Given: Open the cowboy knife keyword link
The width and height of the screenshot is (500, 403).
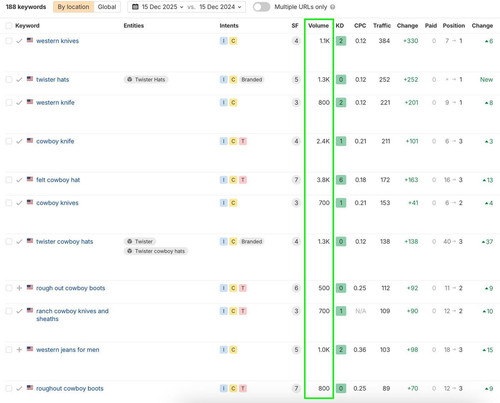Looking at the screenshot, I should (55, 141).
